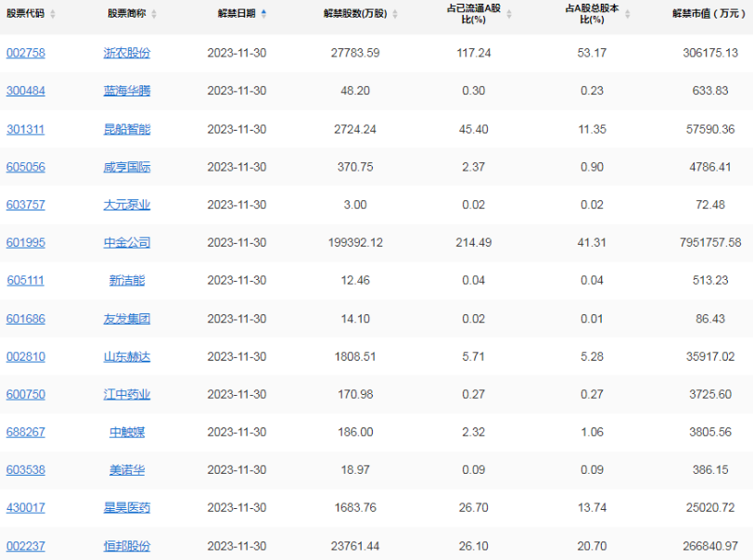Screen dimensions: 753x560
Task: Open stock code 601995 link
Action: click(26, 243)
